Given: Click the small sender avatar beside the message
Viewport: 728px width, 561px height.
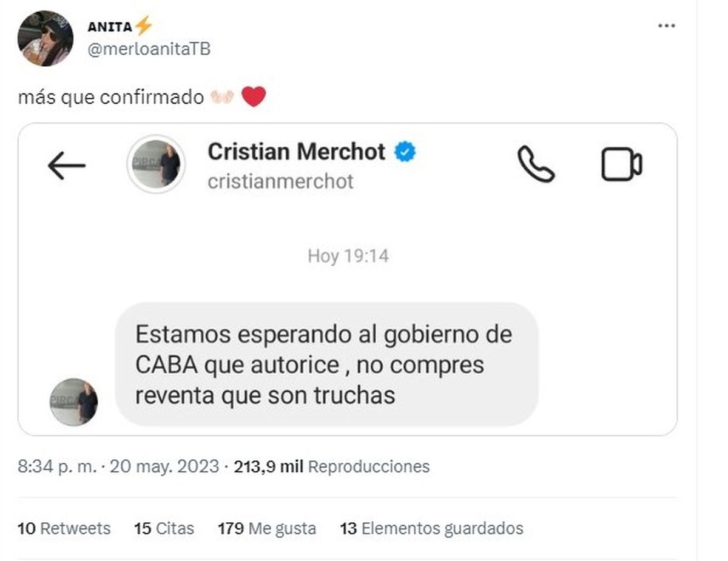Looking at the screenshot, I should pos(73,401).
